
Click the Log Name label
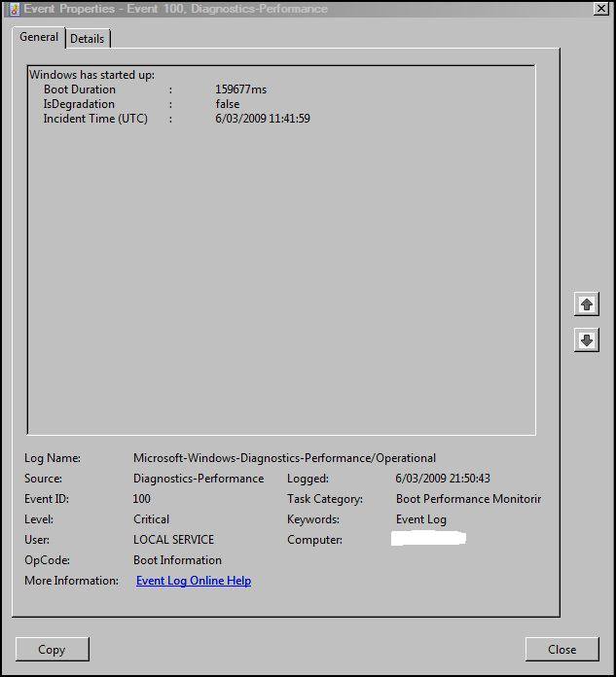click(x=53, y=458)
